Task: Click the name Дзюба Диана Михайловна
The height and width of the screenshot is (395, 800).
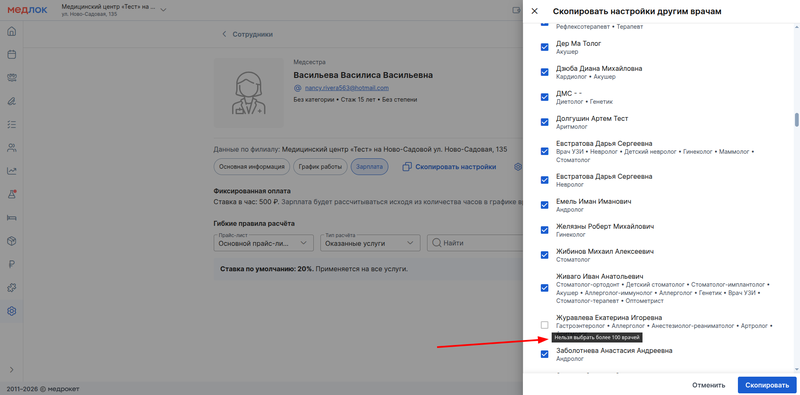Action: [599, 68]
